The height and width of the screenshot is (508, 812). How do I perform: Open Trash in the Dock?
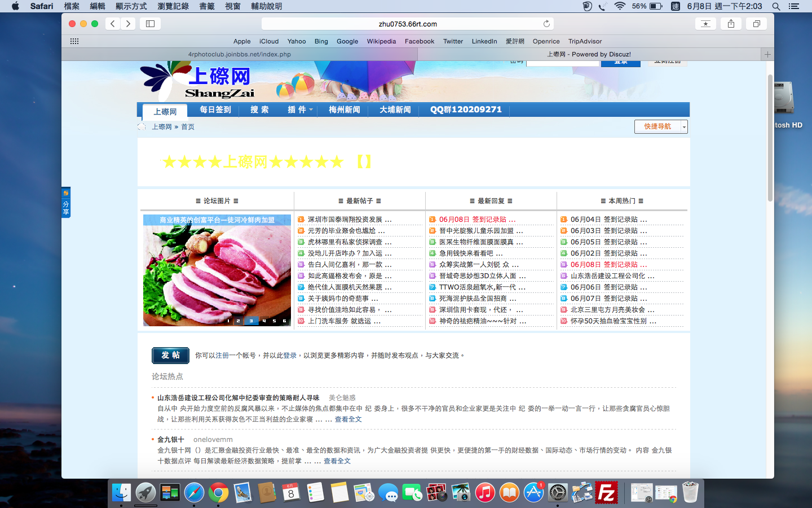coord(690,493)
